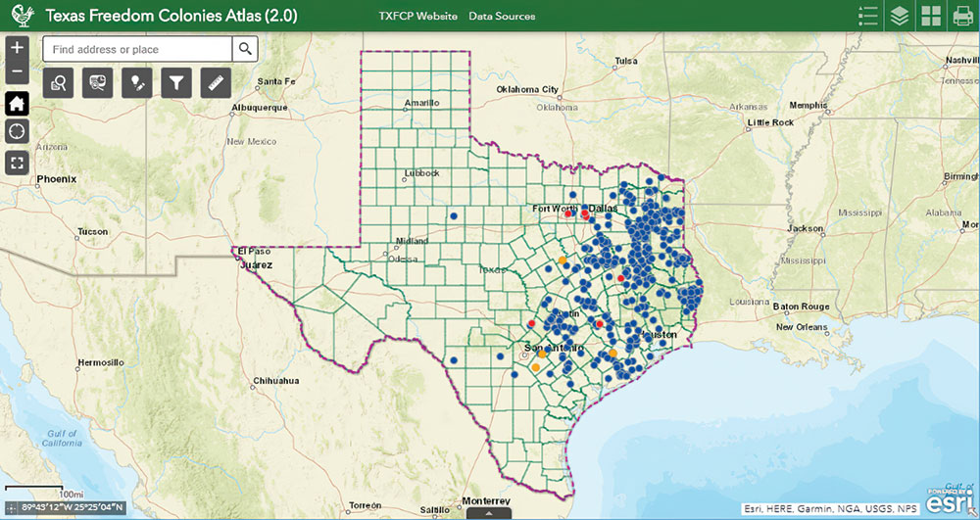980x520 pixels.
Task: Show the map Legend panel
Action: click(x=867, y=16)
